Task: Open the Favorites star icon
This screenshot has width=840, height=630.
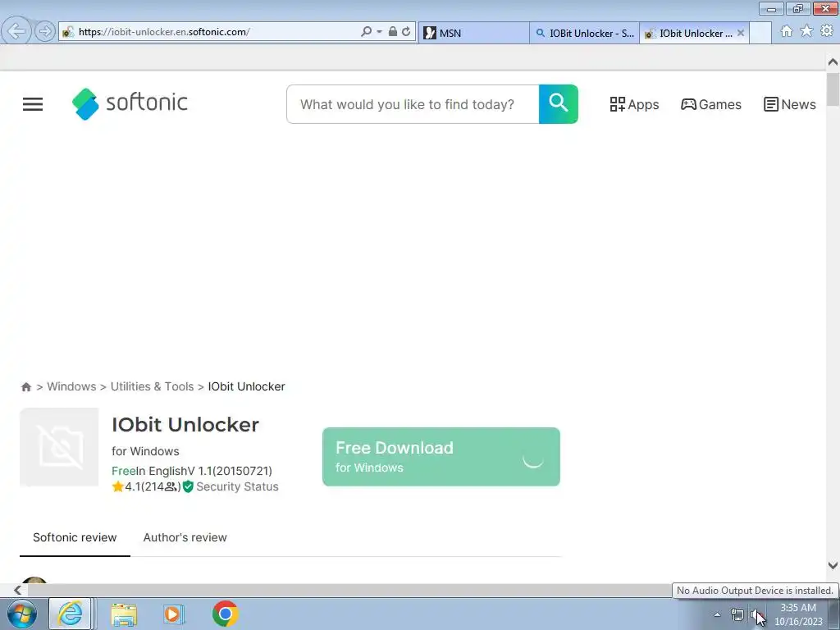Action: (x=806, y=31)
